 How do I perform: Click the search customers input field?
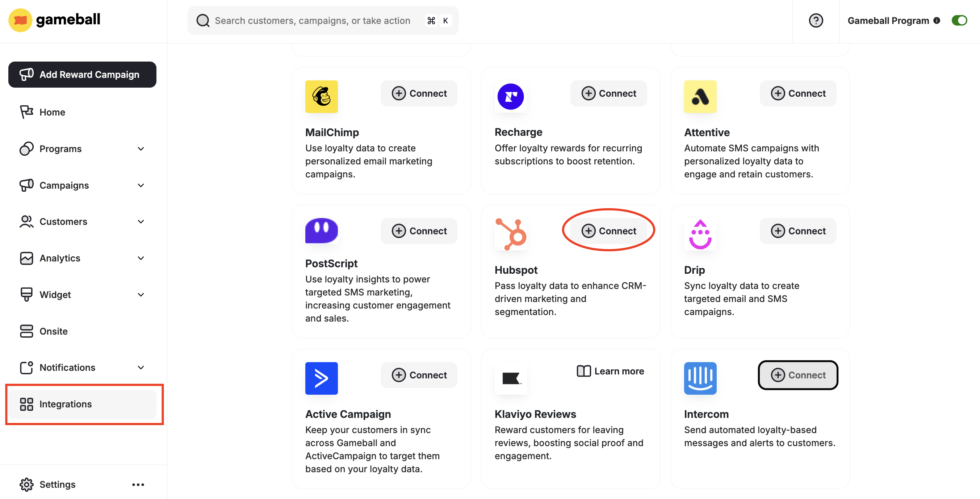[x=312, y=21]
